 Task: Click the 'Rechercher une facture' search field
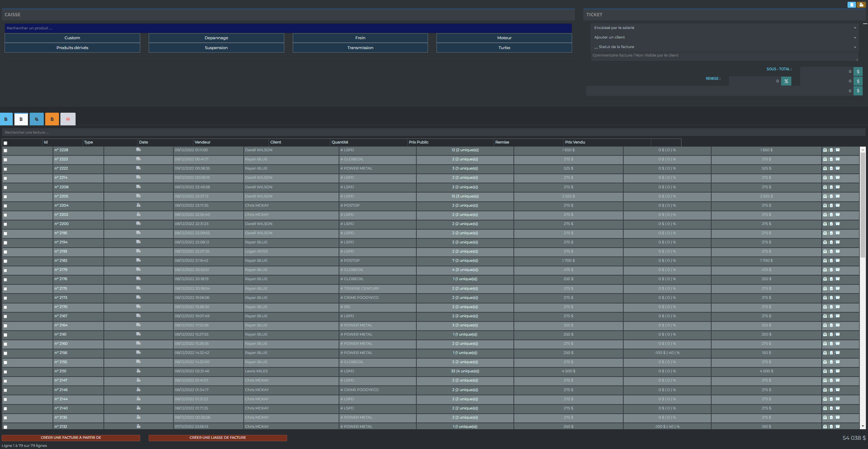[x=434, y=132]
